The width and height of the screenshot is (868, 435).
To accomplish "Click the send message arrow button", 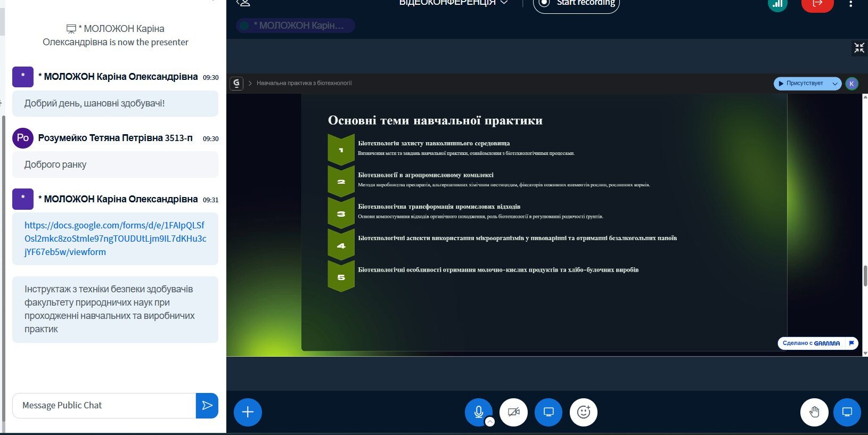I will tap(207, 406).
